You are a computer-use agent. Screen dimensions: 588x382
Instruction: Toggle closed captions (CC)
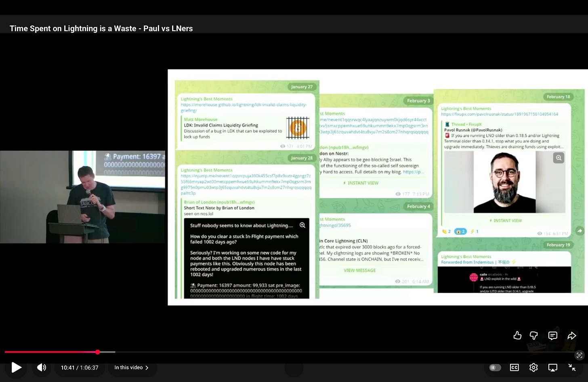pos(514,367)
